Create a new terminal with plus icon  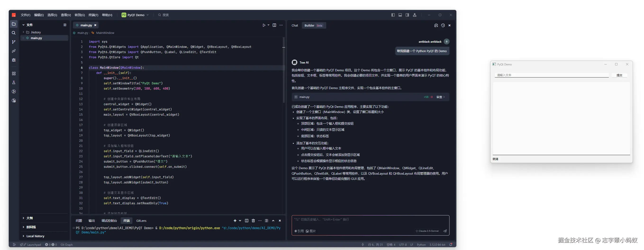click(235, 221)
